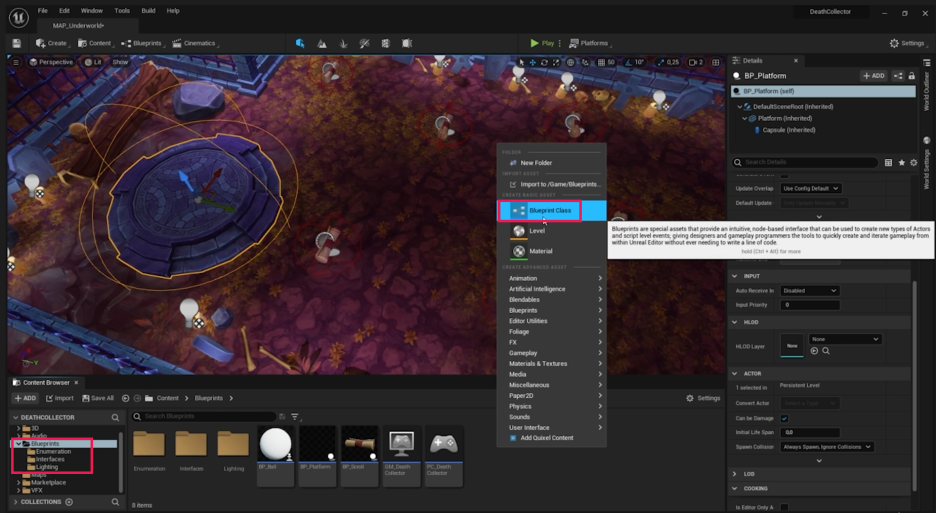Screen dimensions: 936x513
Task: Toggle Is Editor Only Actor checkbox
Action: click(x=784, y=508)
